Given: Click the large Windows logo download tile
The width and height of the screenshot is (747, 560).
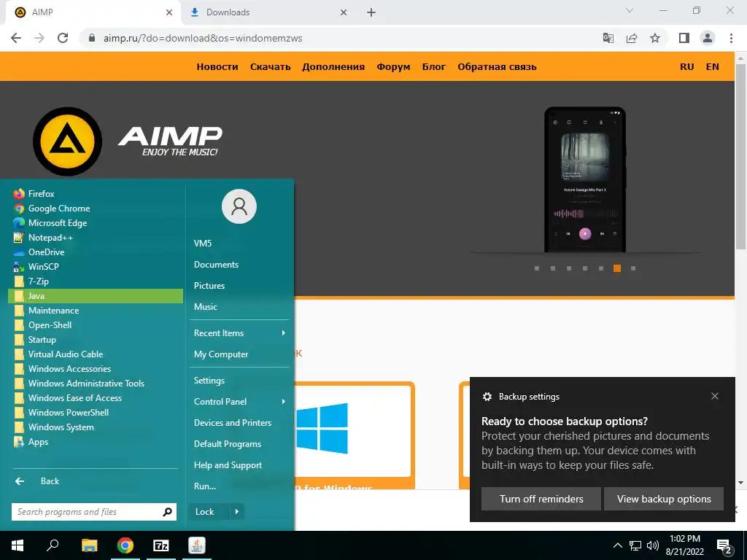Looking at the screenshot, I should pyautogui.click(x=322, y=428).
